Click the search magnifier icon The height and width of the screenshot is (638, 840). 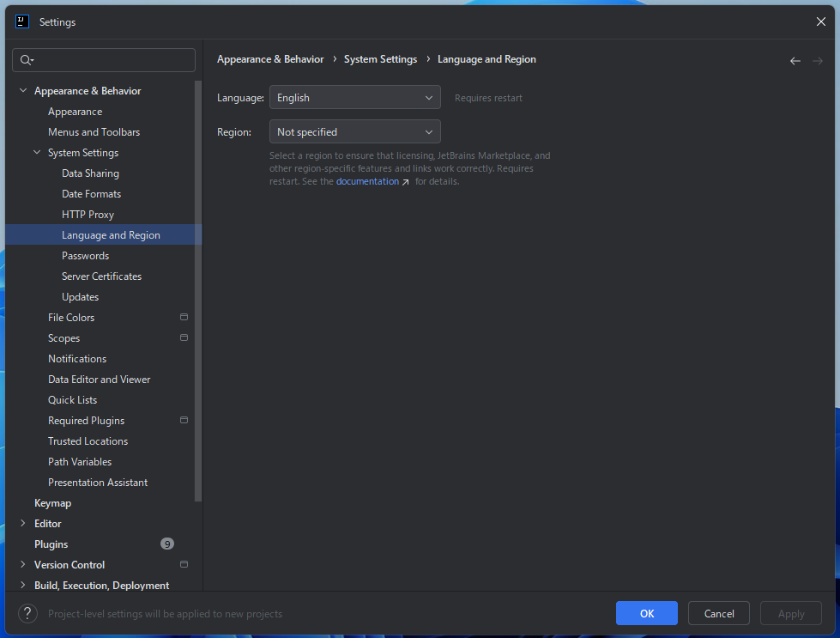pos(26,60)
